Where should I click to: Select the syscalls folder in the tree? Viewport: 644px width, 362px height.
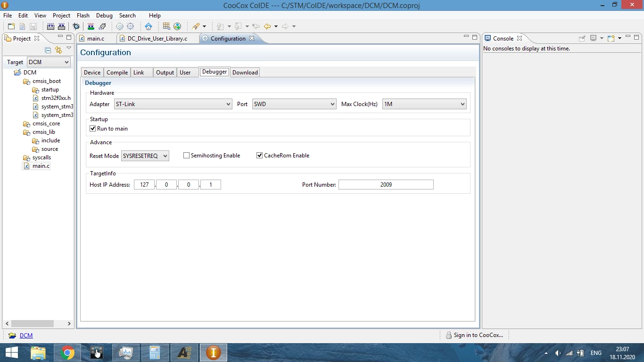[x=41, y=157]
